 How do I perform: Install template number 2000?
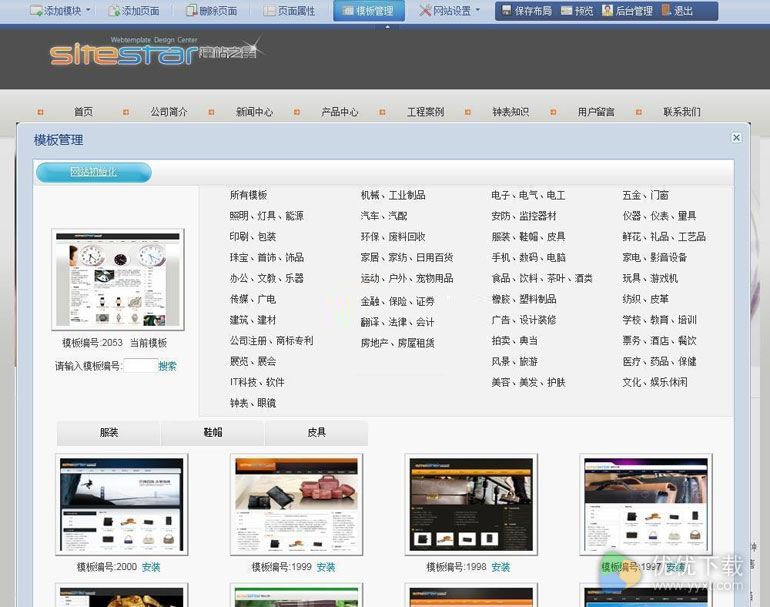[x=151, y=567]
